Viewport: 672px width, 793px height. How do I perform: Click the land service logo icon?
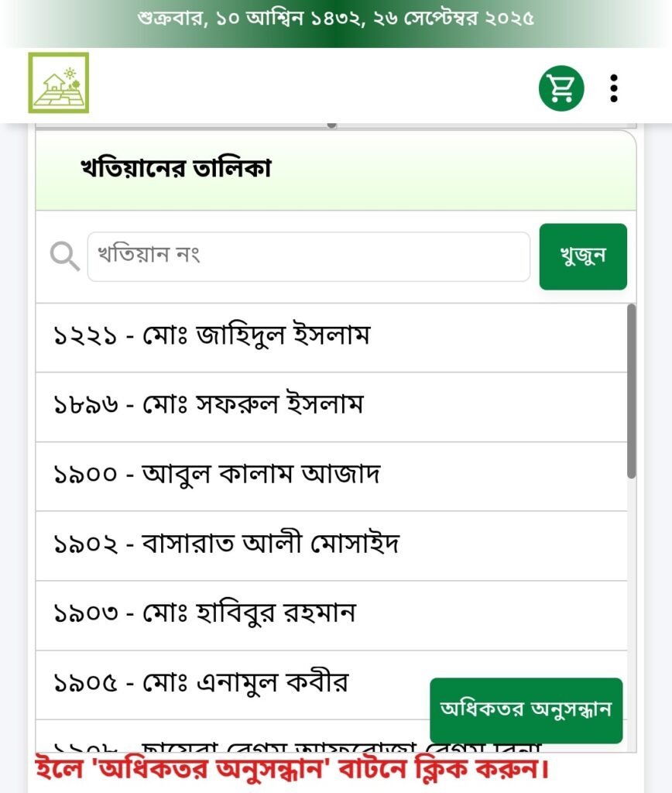point(59,83)
